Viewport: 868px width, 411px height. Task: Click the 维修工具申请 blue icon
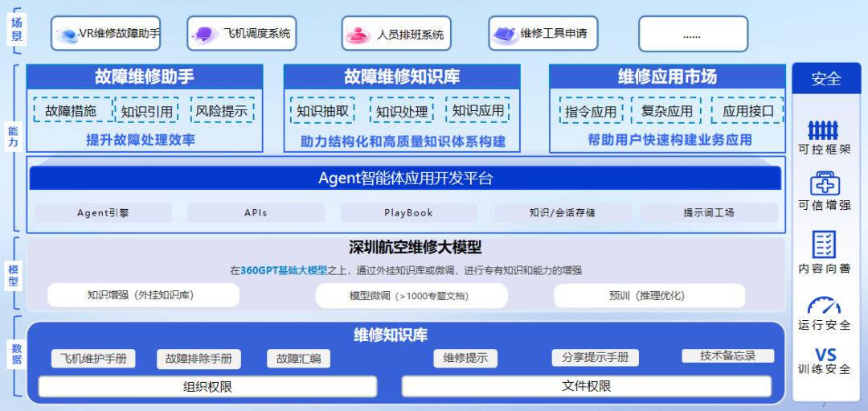(x=505, y=35)
